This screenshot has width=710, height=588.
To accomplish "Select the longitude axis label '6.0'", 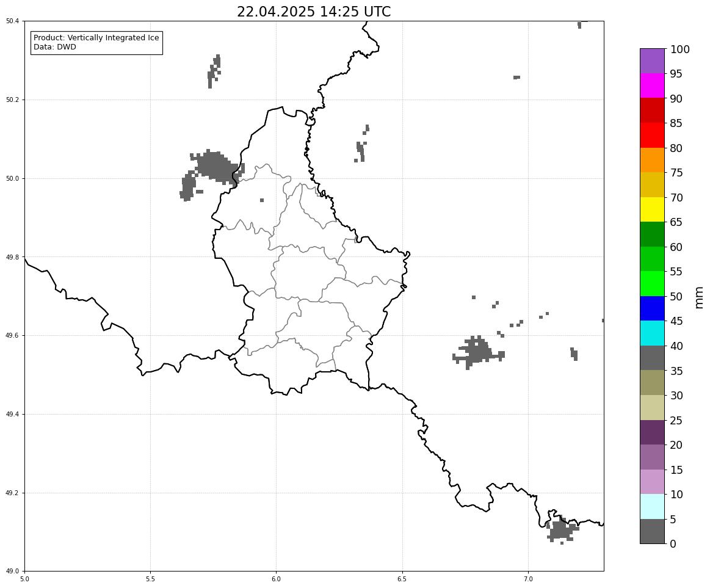I will coord(276,579).
